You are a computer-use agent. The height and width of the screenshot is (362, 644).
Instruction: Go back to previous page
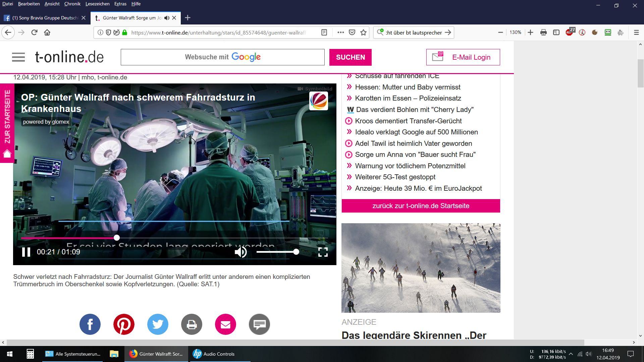(8, 33)
